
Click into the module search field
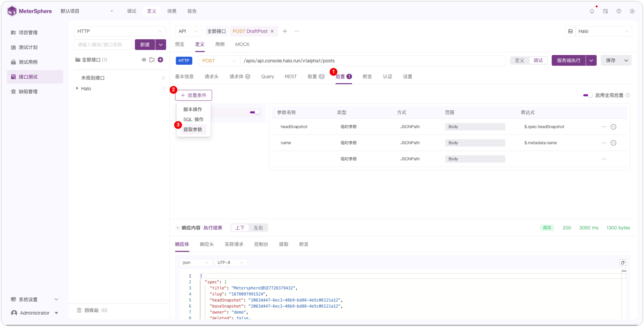click(x=103, y=45)
